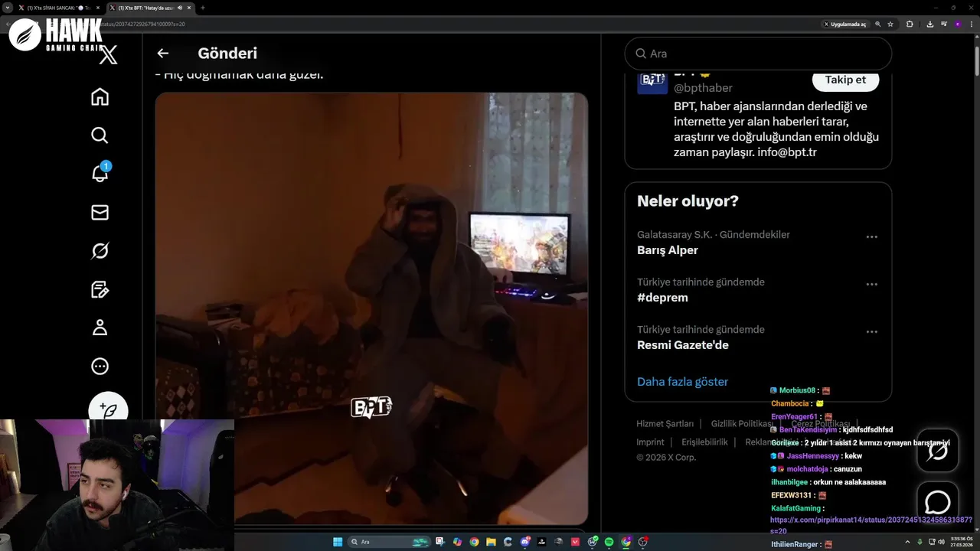Open the browser downloads icon
The width and height of the screenshot is (980, 551).
pos(930,24)
